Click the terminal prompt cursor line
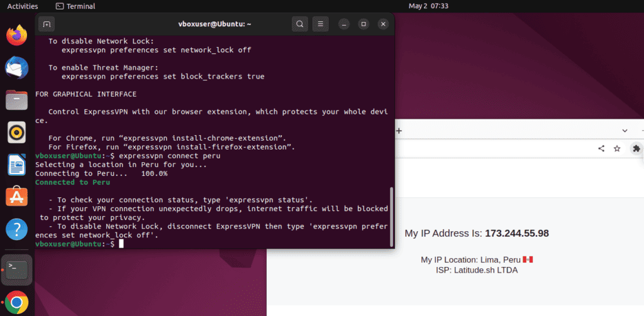 point(79,244)
